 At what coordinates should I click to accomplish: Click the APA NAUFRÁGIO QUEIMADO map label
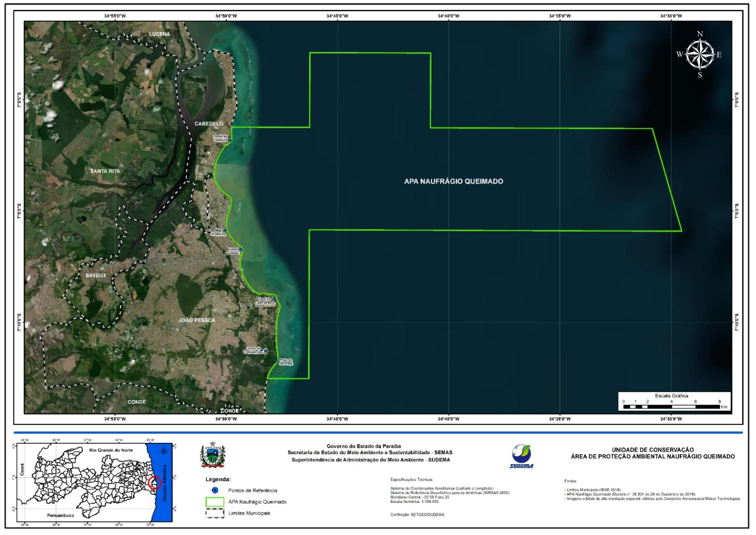point(453,181)
